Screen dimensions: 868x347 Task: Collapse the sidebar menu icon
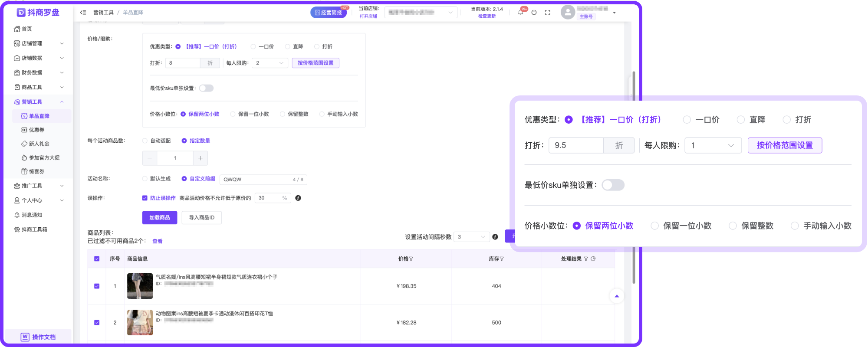tap(83, 13)
